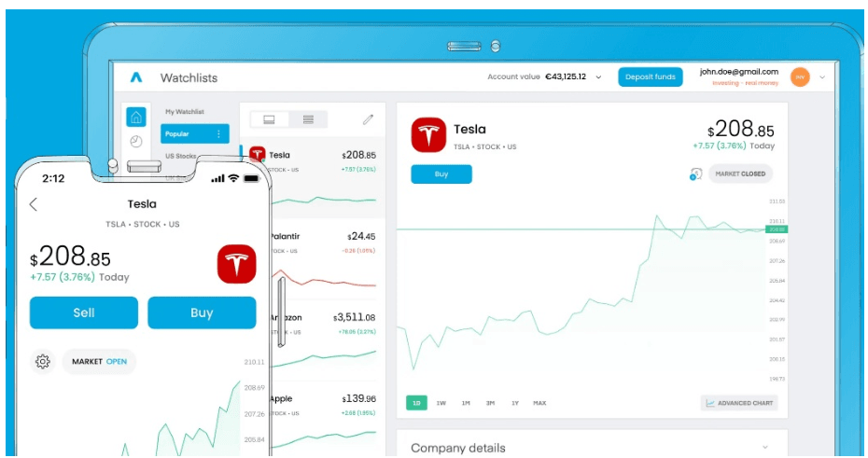
Task: Click the Deposit funds button
Action: [x=650, y=77]
